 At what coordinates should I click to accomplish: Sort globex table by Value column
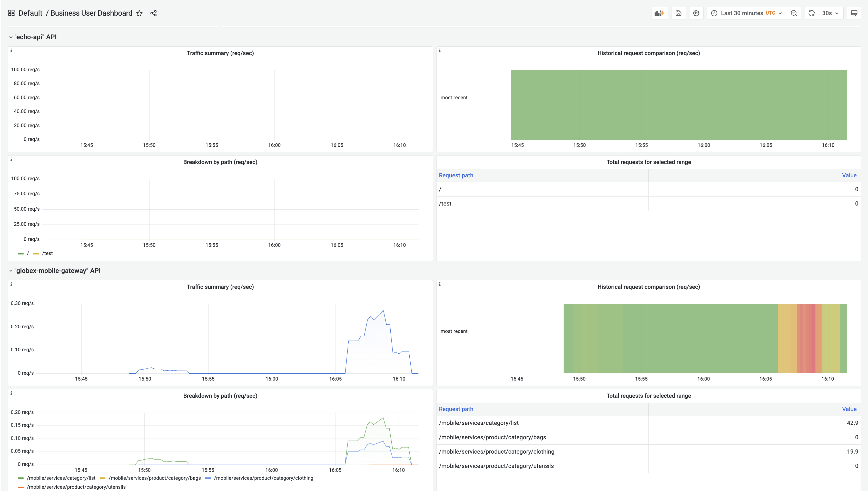849,409
